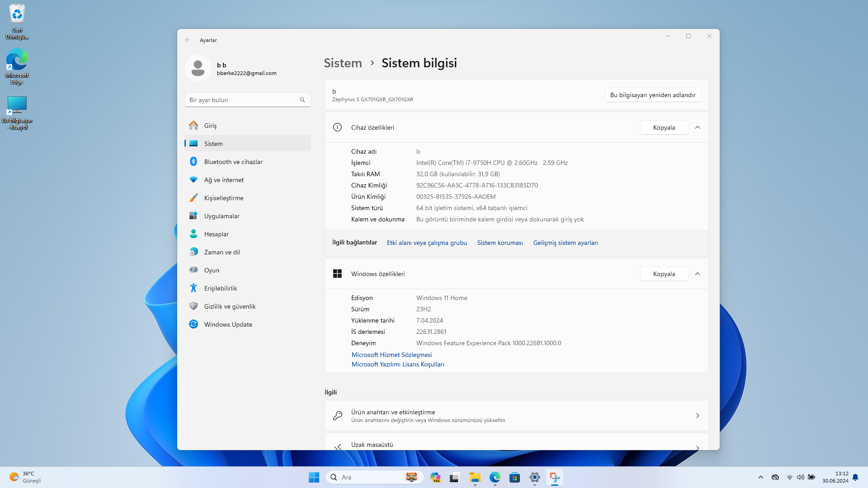This screenshot has height=488, width=868.
Task: Open Uygulamalar settings
Action: click(x=248, y=216)
